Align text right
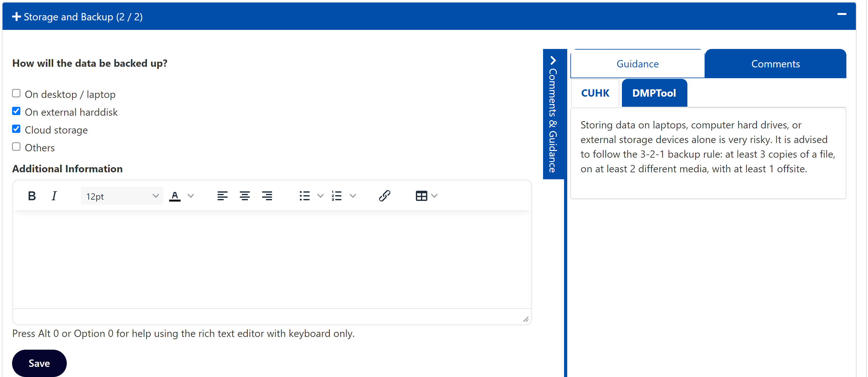 pyautogui.click(x=267, y=196)
